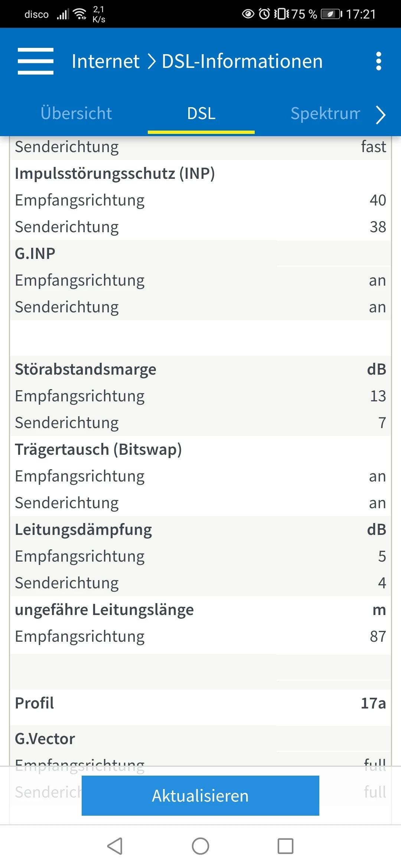Tap the Wi-Fi signal status icon

(80, 14)
